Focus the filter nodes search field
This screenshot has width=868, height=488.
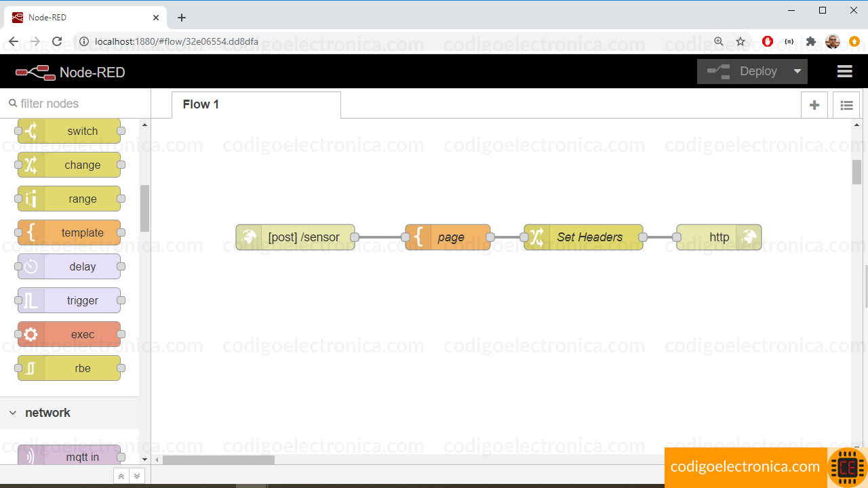[x=75, y=104]
